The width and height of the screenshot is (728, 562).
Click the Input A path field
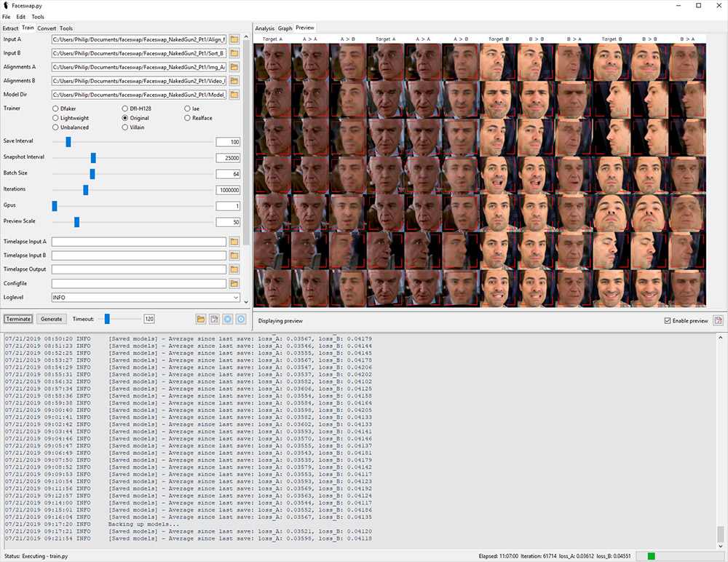point(139,39)
